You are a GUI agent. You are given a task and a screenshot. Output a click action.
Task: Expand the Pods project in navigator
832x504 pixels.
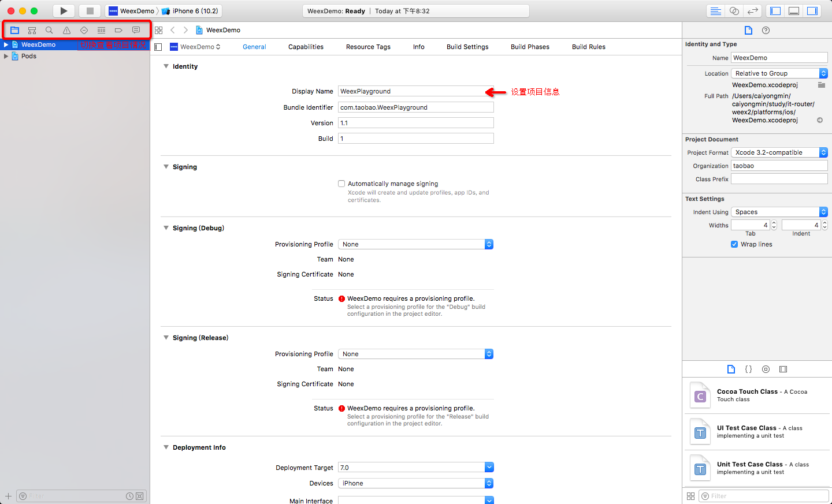[x=6, y=56]
